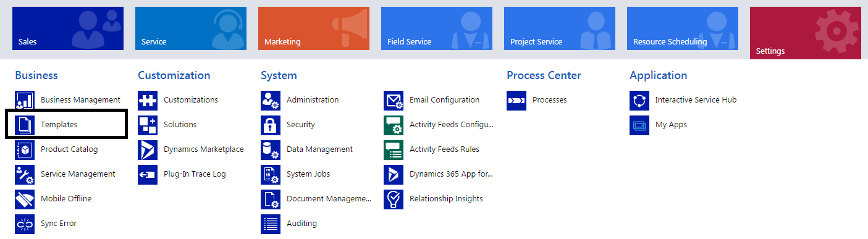868x239 pixels.
Task: Go to the Processes link
Action: [549, 100]
